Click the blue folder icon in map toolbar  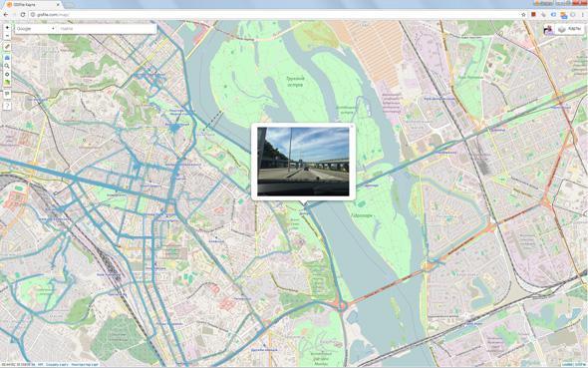tap(7, 58)
